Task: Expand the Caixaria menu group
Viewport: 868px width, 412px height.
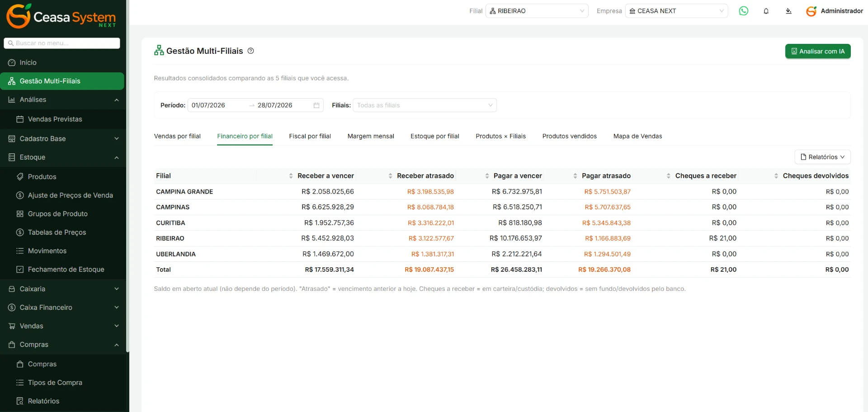Action: point(62,289)
